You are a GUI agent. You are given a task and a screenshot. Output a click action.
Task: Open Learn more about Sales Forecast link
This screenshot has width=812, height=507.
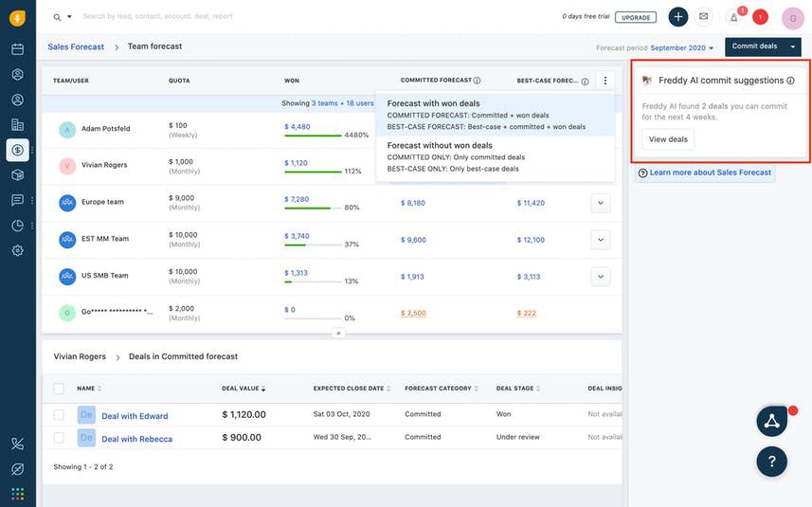710,172
